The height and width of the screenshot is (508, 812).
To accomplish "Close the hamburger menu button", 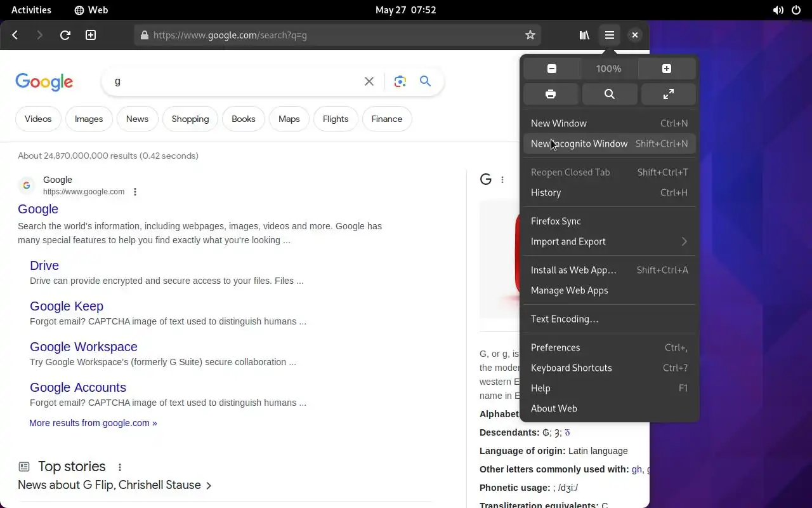I will (x=609, y=35).
